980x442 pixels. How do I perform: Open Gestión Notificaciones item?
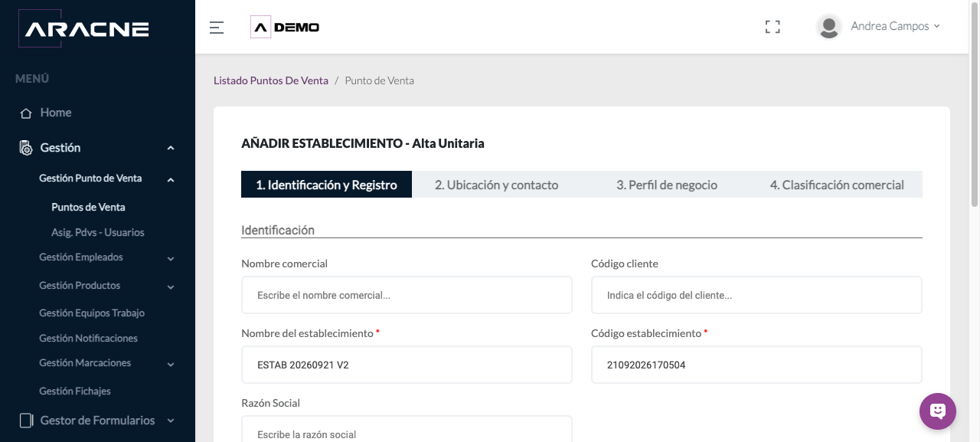coord(88,338)
